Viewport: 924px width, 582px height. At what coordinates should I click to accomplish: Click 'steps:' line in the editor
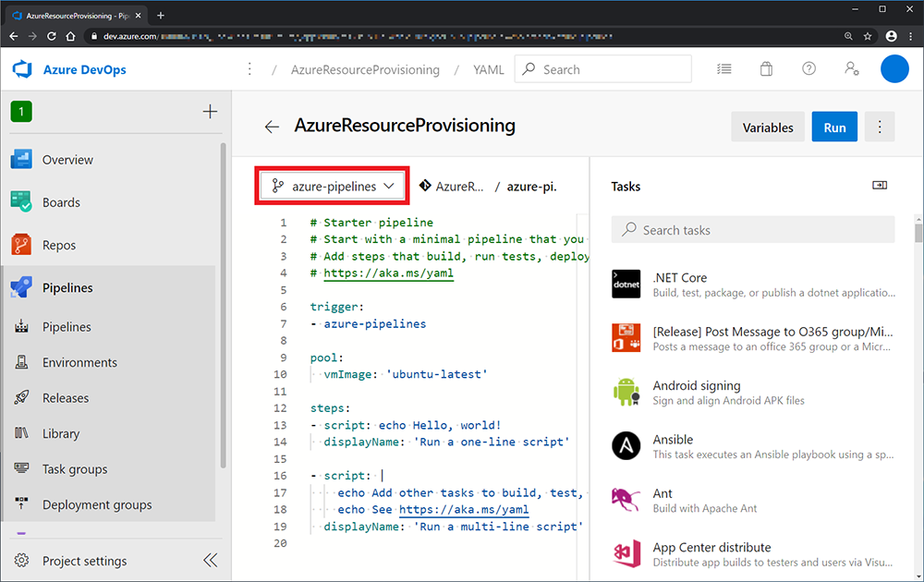[x=330, y=408]
